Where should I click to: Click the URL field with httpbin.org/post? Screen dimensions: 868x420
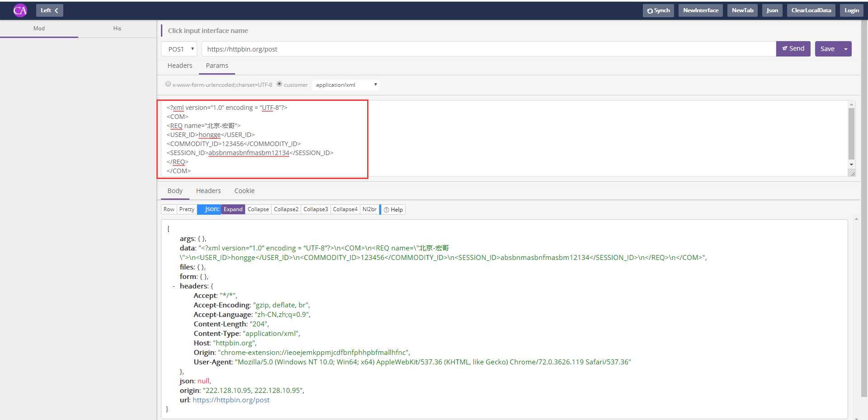tap(489, 49)
